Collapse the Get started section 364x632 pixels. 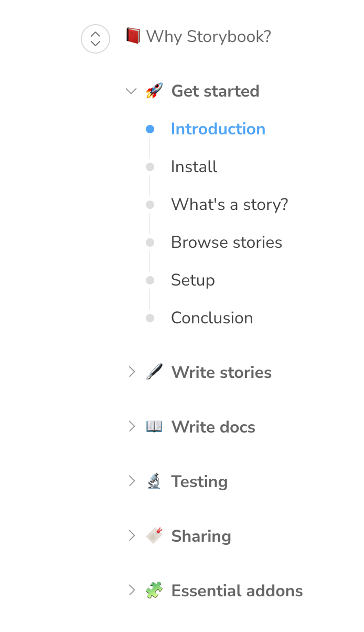131,91
